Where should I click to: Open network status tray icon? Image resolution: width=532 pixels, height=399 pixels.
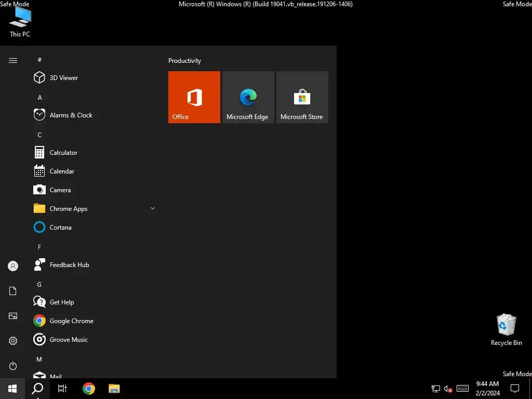[x=436, y=389]
